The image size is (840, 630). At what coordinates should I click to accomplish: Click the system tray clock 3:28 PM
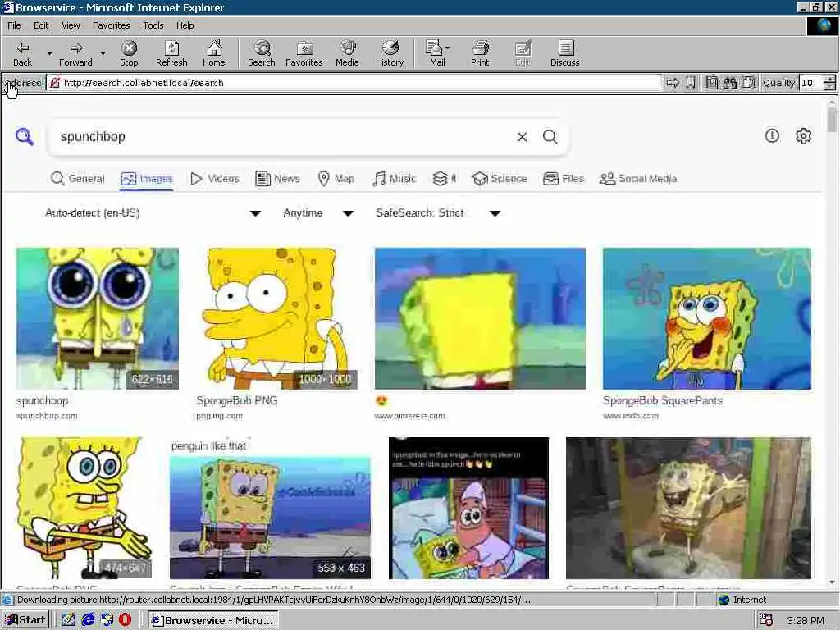click(806, 620)
